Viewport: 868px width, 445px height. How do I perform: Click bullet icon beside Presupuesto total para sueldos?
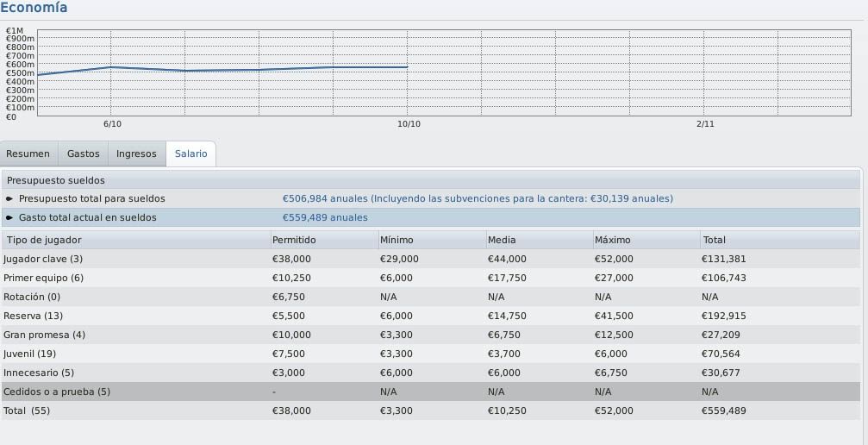(9, 199)
